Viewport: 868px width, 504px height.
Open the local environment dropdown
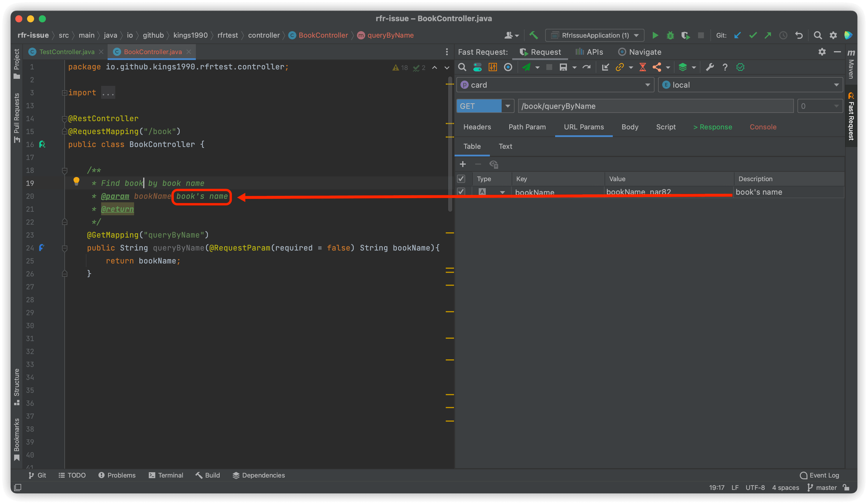coord(836,85)
